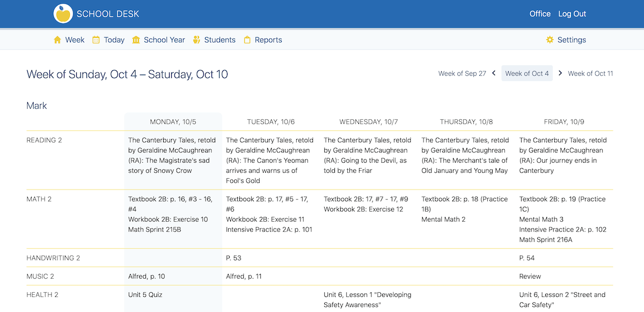
Task: Click the building icon beside School Year
Action: point(136,40)
